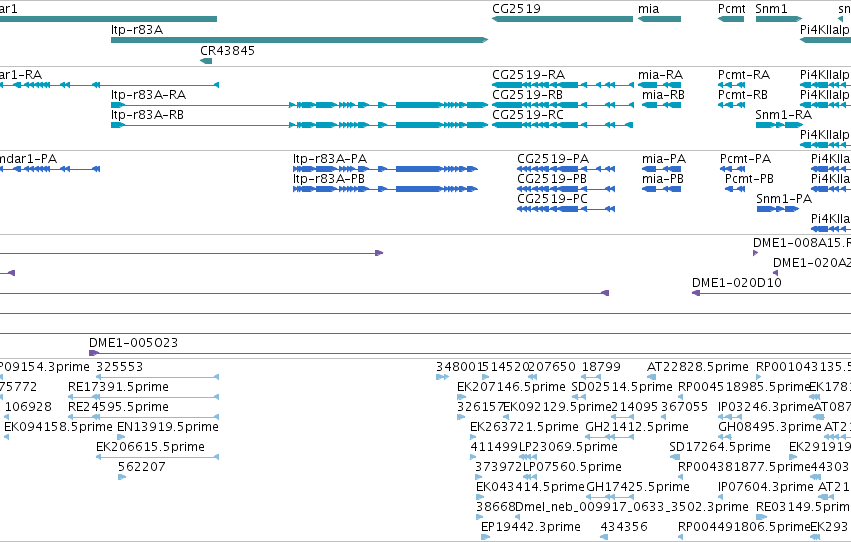This screenshot has width=851, height=542.
Task: Select the CG2519-RB transcript
Action: pos(562,105)
